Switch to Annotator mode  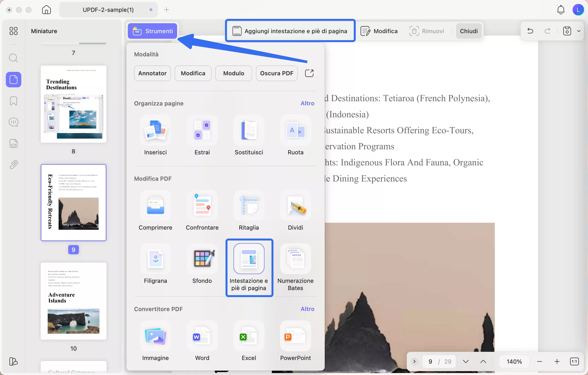coord(152,73)
